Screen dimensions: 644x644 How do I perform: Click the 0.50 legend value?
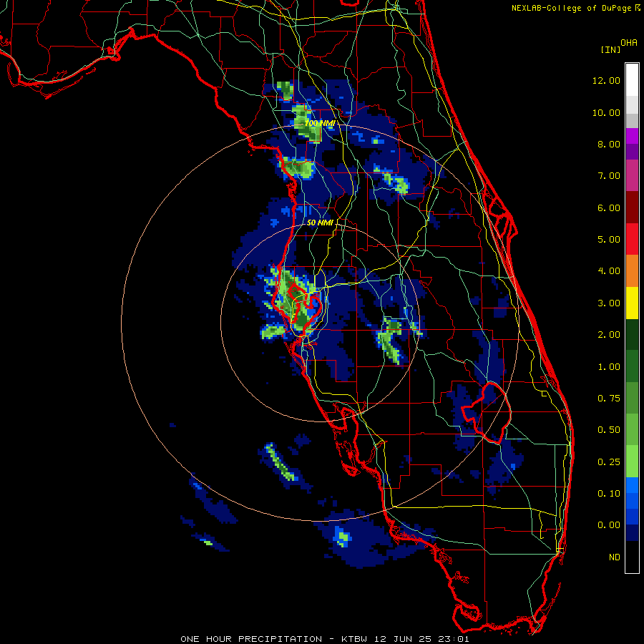[609, 430]
